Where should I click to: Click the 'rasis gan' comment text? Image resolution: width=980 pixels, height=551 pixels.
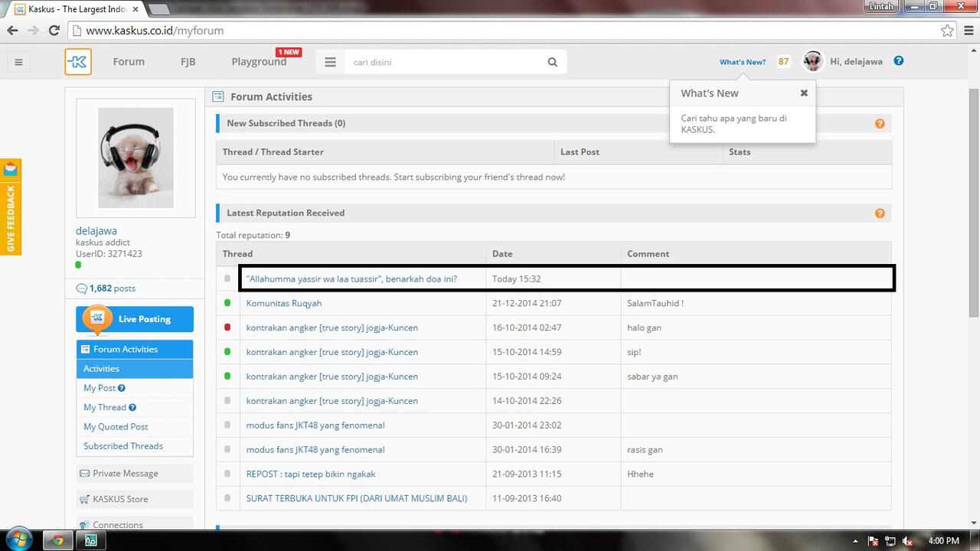645,450
